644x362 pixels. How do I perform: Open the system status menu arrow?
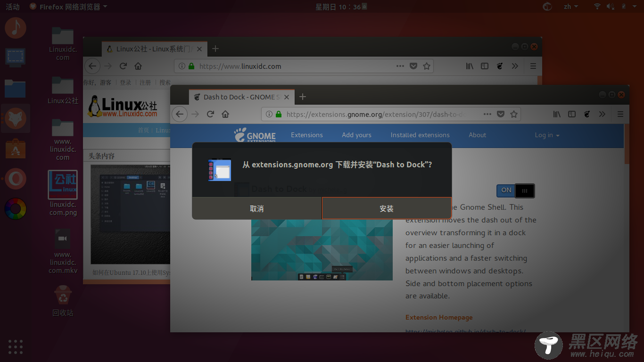click(634, 7)
